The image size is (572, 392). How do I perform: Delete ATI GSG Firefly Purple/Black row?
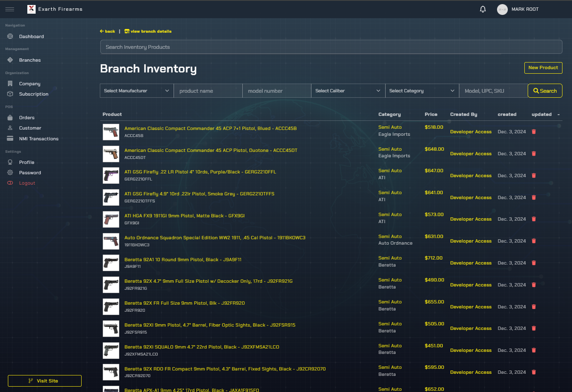pos(534,176)
